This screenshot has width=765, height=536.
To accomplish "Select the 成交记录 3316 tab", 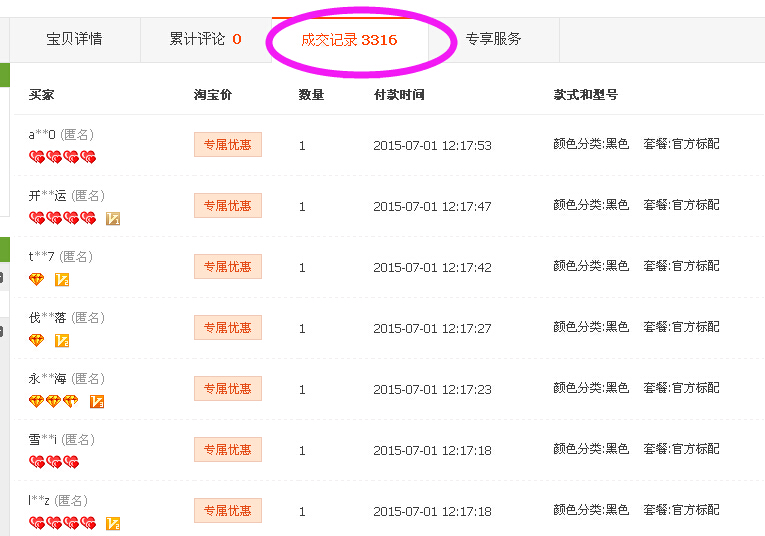I will (349, 40).
